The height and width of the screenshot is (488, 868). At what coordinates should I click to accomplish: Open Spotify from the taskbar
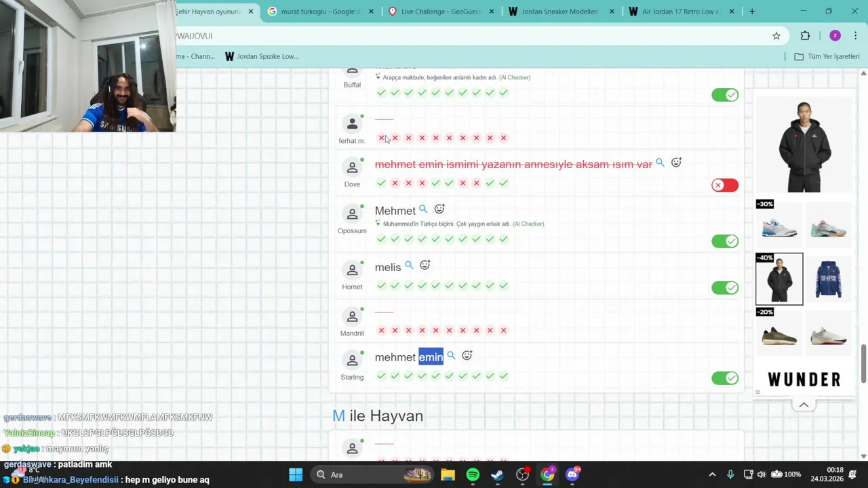[x=473, y=474]
